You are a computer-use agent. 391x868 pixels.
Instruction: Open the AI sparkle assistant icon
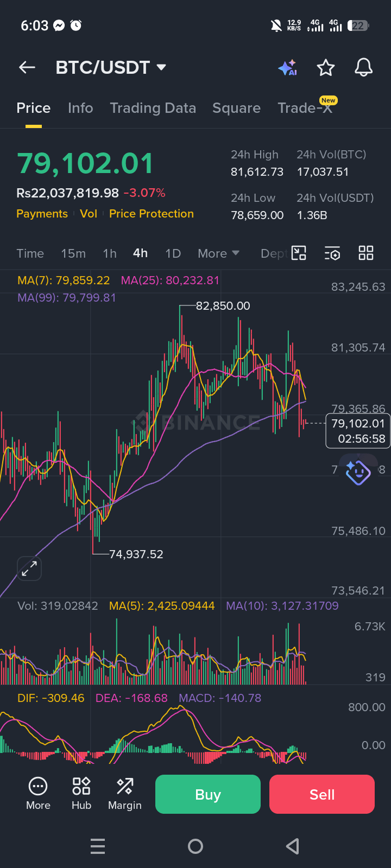point(287,68)
